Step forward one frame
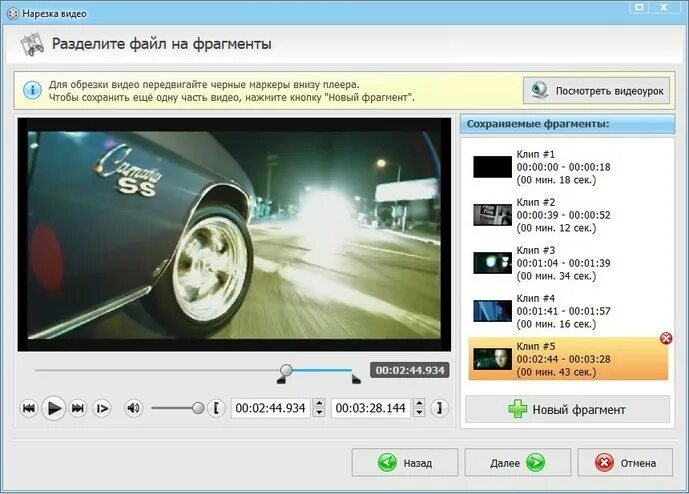This screenshot has height=494, width=689. tap(102, 408)
